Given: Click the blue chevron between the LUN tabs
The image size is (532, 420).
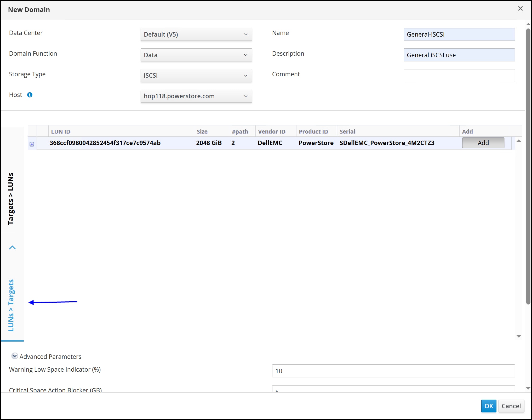Looking at the screenshot, I should click(12, 248).
